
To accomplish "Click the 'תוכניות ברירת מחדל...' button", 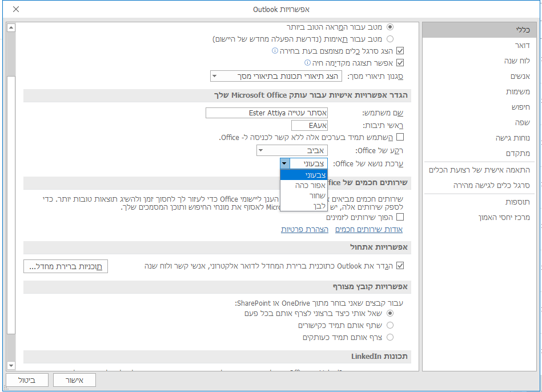I will click(x=66, y=266).
